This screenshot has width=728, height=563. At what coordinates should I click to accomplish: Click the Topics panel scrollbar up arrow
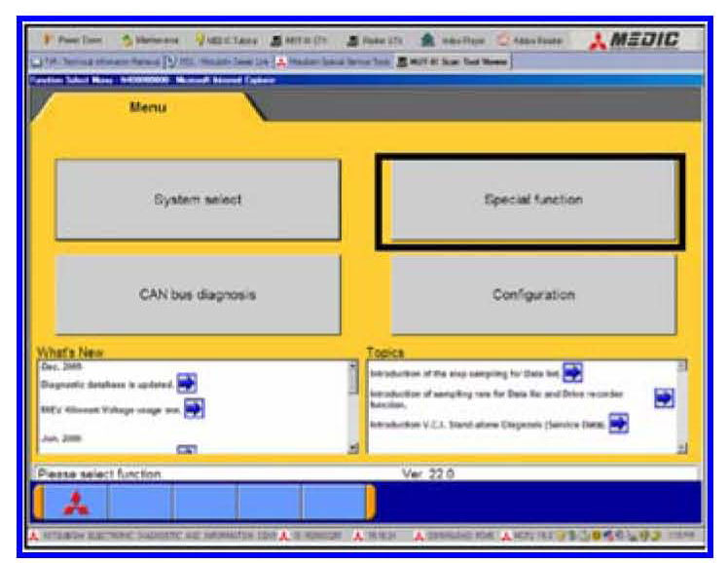pos(681,366)
